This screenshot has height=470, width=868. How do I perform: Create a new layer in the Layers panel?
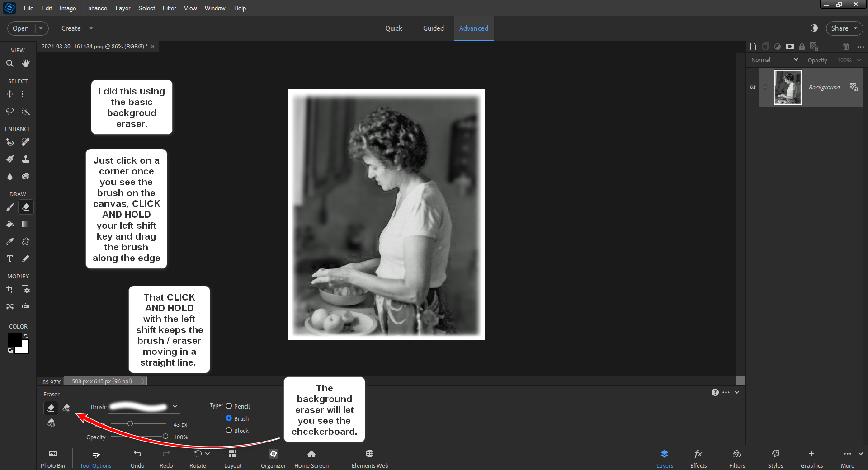pyautogui.click(x=753, y=47)
